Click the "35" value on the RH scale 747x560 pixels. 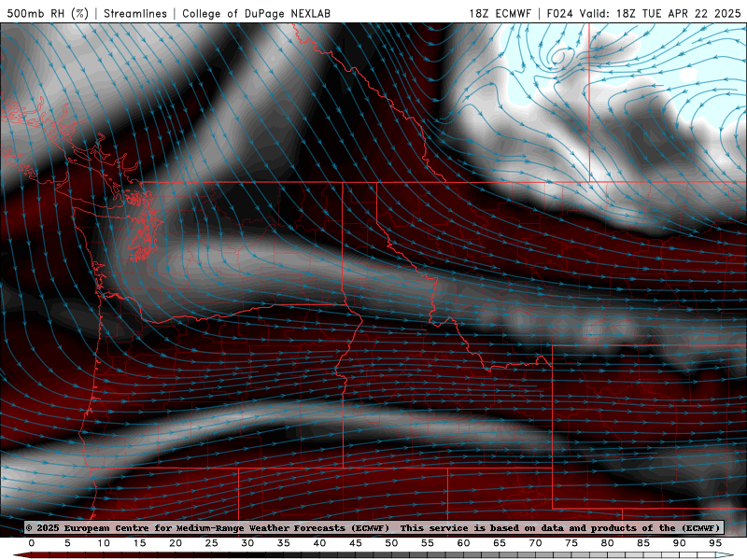click(x=284, y=543)
